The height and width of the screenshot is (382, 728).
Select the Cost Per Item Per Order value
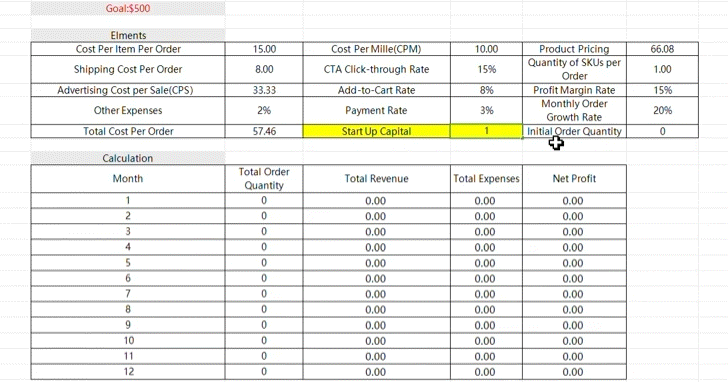[x=264, y=49]
